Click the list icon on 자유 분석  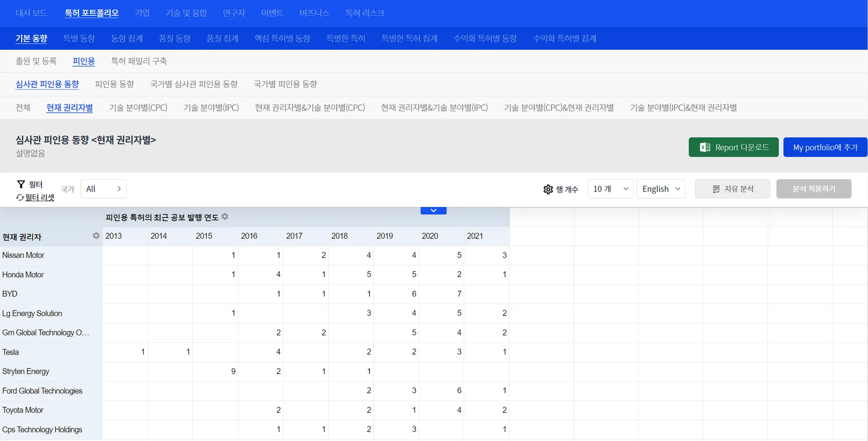tap(716, 189)
